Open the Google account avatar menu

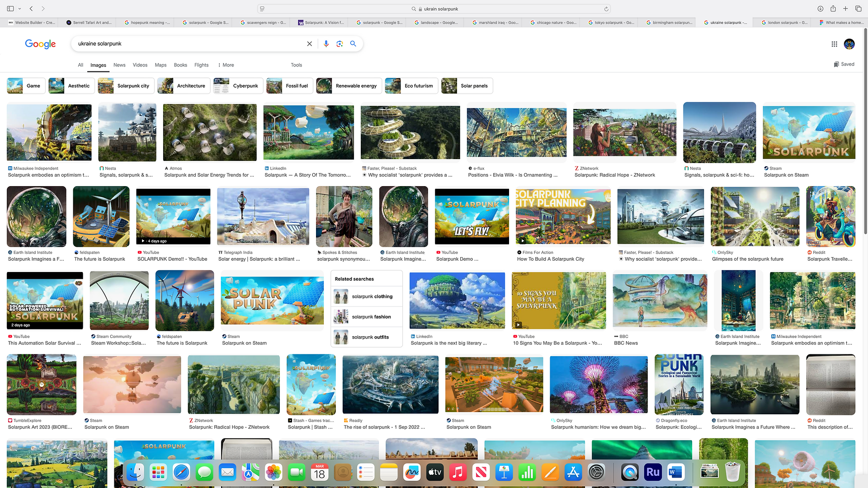[x=849, y=44]
